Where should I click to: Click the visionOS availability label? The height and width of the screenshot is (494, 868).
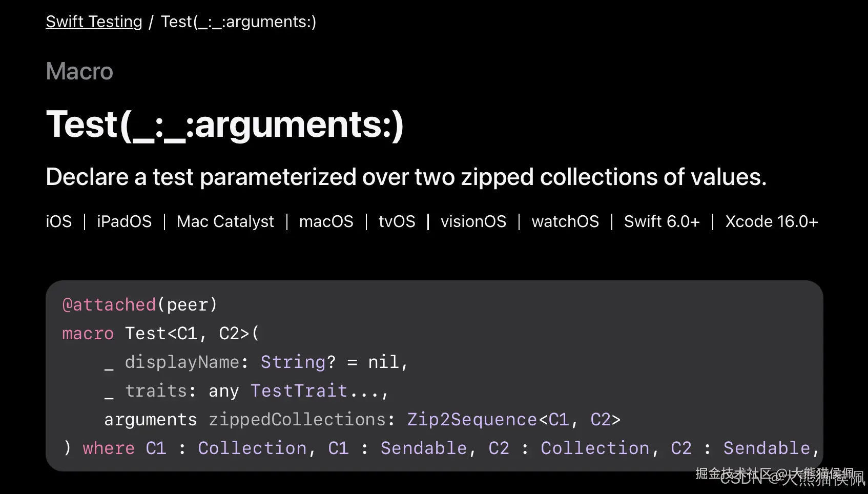coord(473,221)
